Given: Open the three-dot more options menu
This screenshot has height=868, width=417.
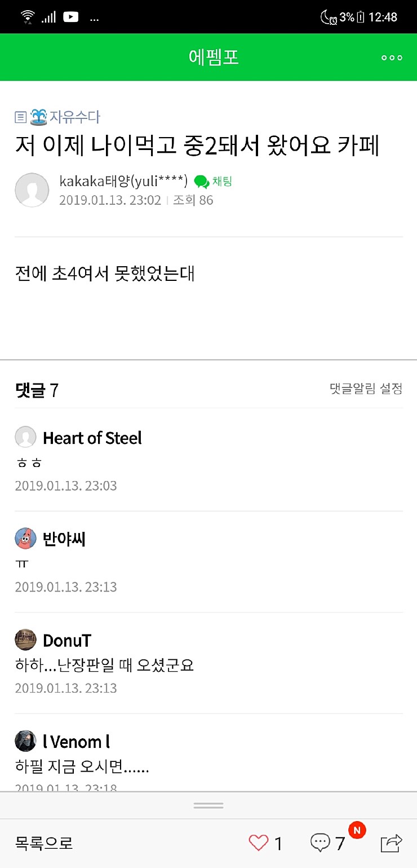Looking at the screenshot, I should (392, 58).
